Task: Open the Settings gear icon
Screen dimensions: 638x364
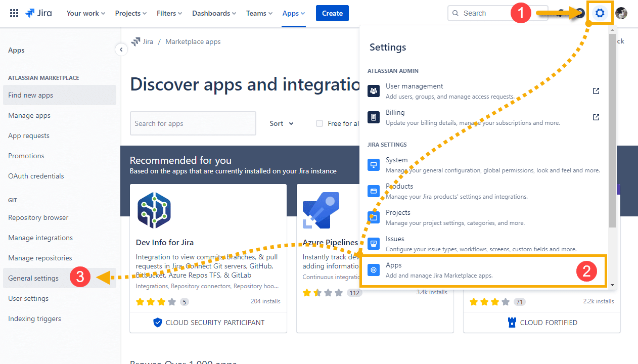Action: click(600, 13)
